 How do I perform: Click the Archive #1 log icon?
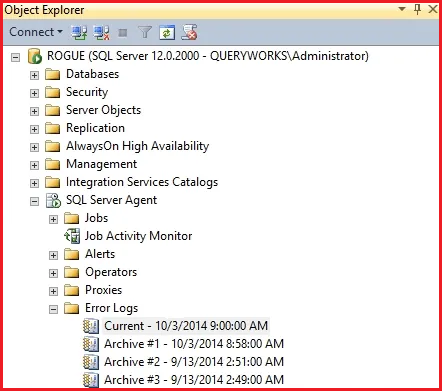point(91,344)
